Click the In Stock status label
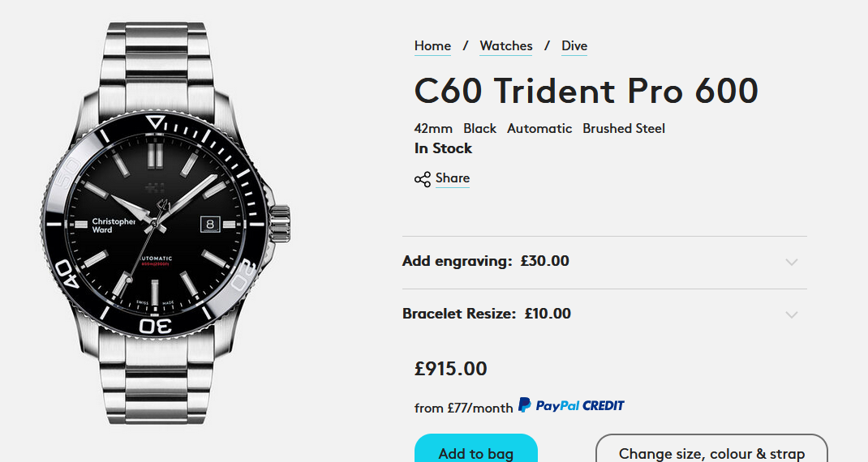Screen dimensions: 868x462 click(443, 148)
